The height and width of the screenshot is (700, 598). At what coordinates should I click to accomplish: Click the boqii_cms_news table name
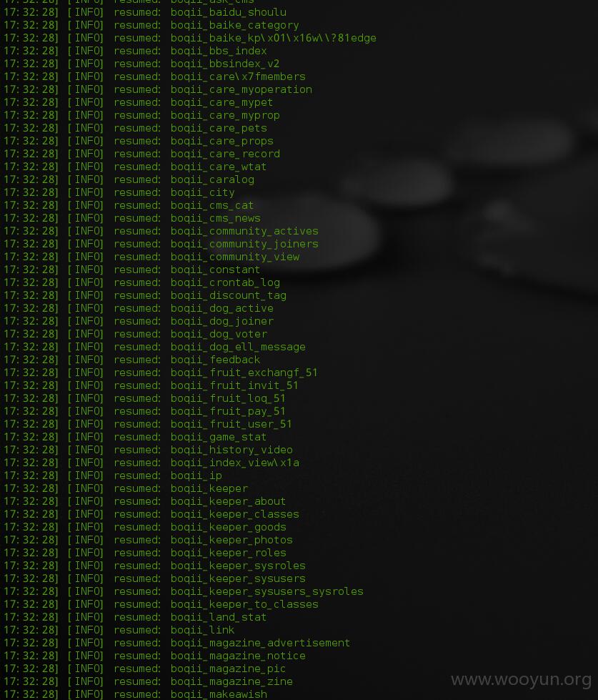click(x=215, y=218)
